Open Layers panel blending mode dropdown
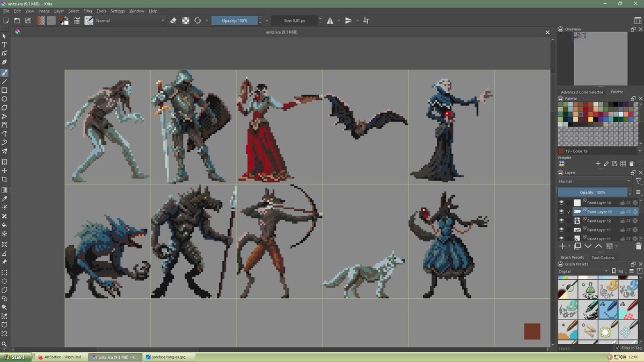Screen dimensions: 644x362 (595, 181)
